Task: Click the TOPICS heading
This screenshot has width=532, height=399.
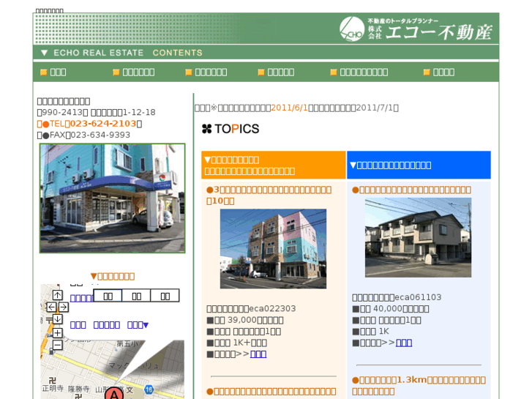Action: click(x=231, y=129)
